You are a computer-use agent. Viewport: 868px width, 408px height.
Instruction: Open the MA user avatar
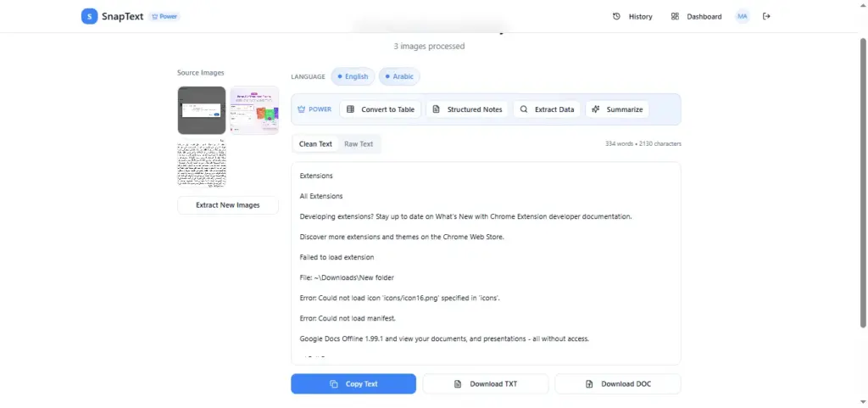(743, 16)
